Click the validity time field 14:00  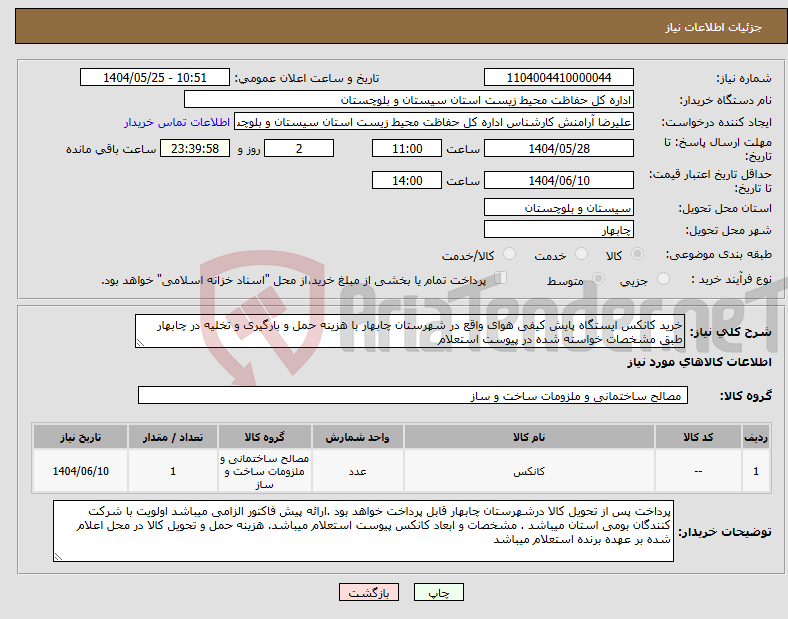(407, 180)
